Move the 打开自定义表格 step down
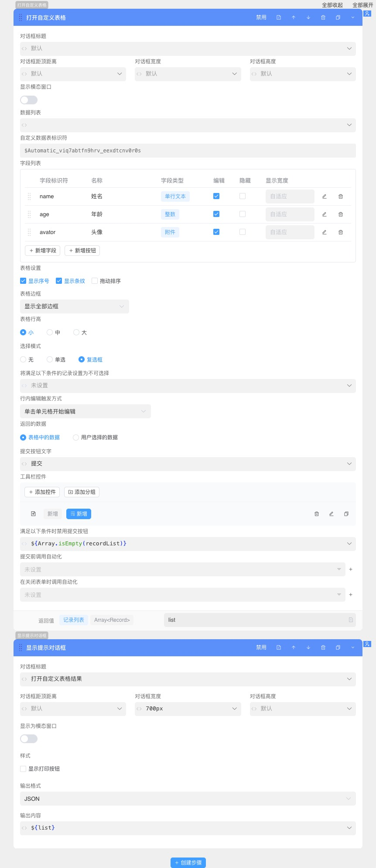The height and width of the screenshot is (868, 376). (308, 17)
